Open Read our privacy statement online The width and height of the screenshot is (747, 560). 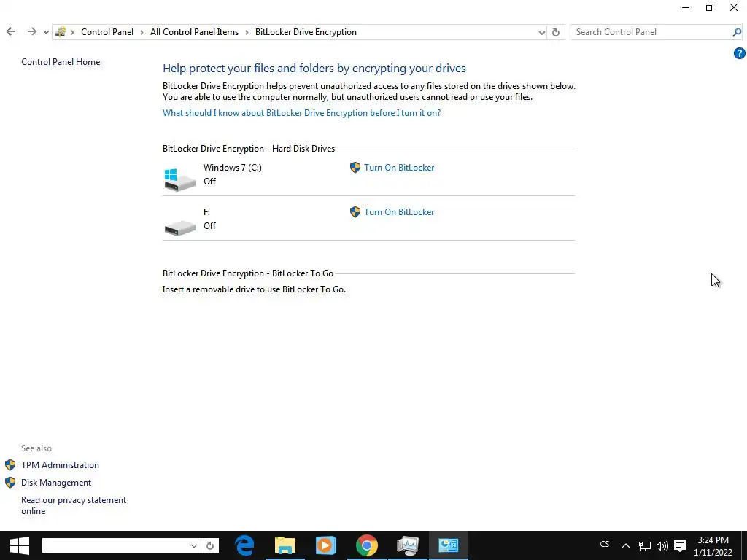[x=74, y=505]
